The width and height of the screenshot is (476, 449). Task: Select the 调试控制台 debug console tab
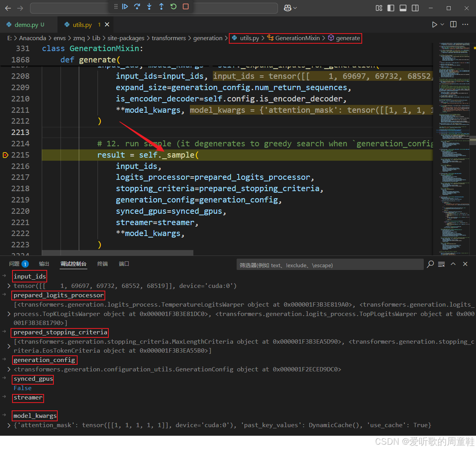click(x=73, y=264)
